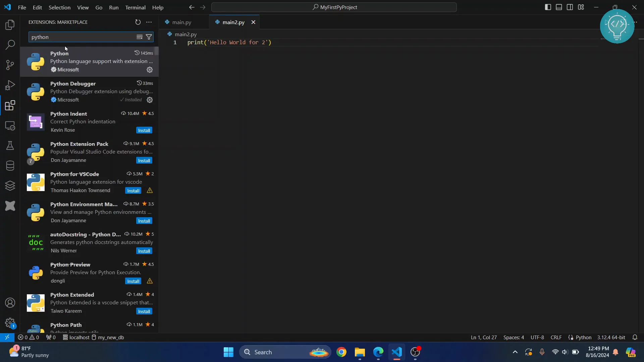Show hidden system tray icons chevron
This screenshot has height=362, width=644.
515,352
